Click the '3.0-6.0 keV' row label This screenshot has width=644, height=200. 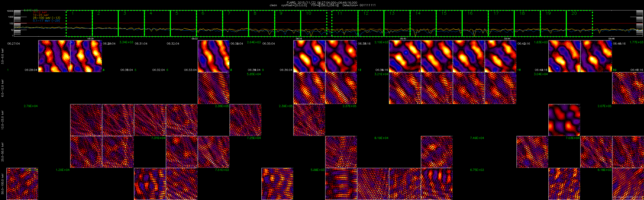3,56
